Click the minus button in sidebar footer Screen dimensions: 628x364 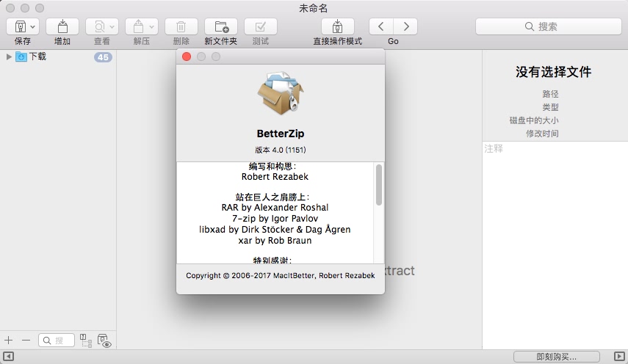pos(26,341)
